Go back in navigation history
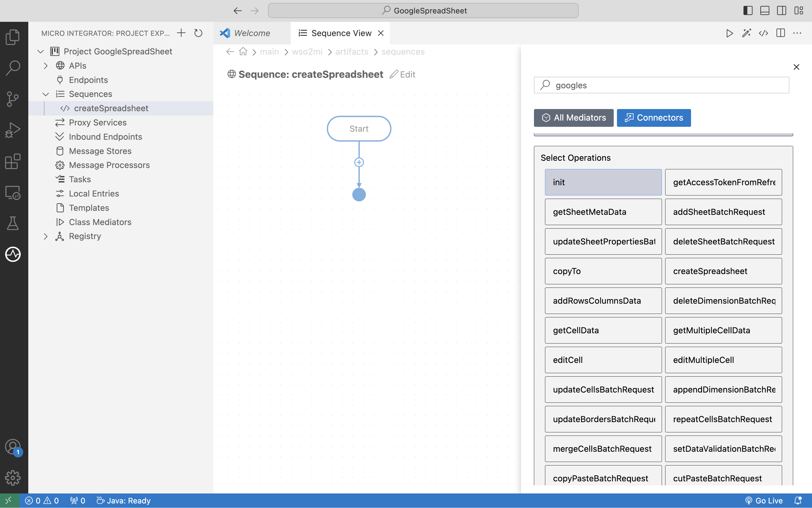The height and width of the screenshot is (508, 812). click(237, 10)
